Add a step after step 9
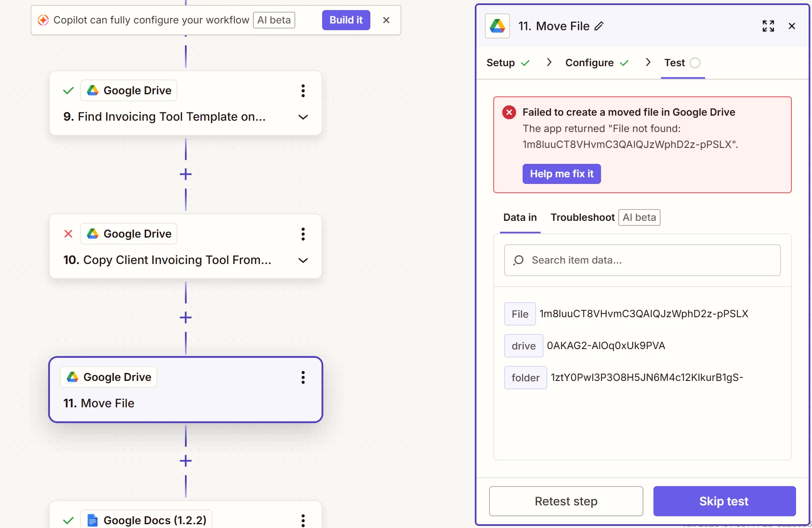This screenshot has width=812, height=528. 185,174
